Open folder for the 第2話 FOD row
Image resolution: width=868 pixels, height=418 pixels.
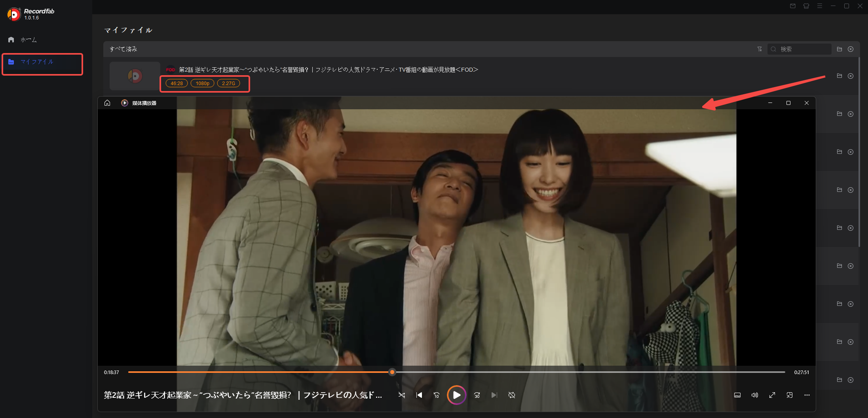[x=840, y=76]
